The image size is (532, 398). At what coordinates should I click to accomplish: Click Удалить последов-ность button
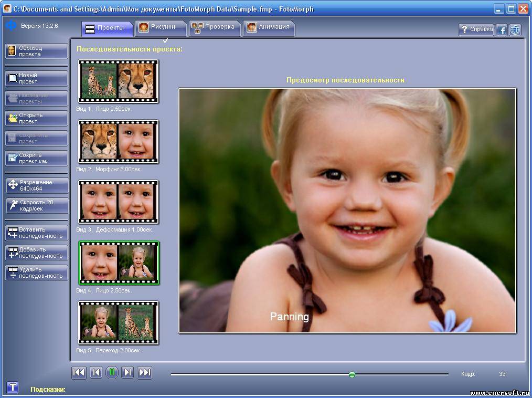click(x=37, y=273)
